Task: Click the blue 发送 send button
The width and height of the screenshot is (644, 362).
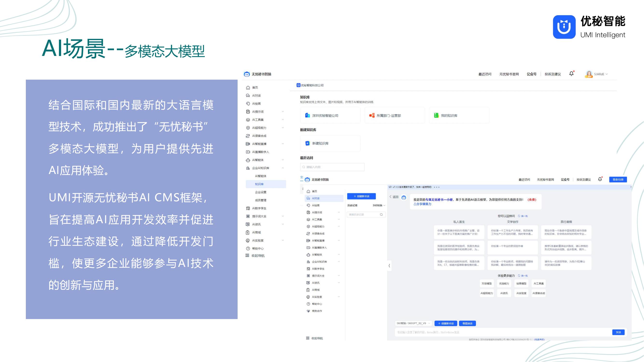Action: [618, 332]
